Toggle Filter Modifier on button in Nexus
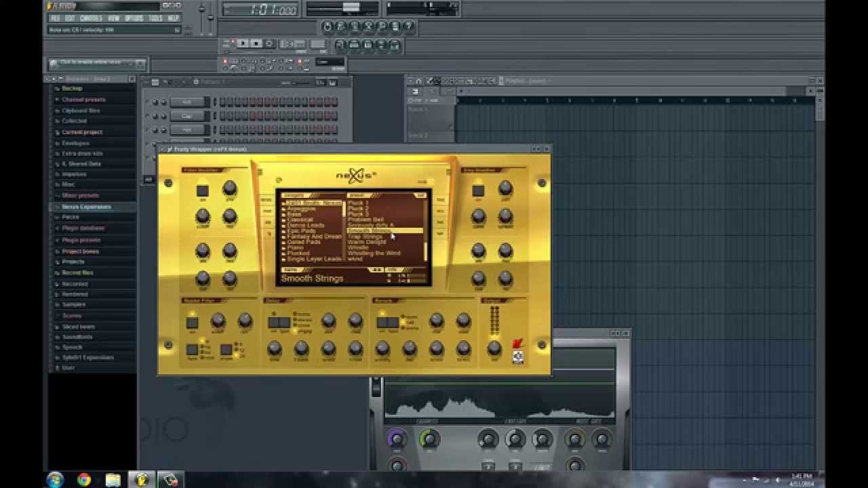This screenshot has width=868, height=488. (202, 190)
